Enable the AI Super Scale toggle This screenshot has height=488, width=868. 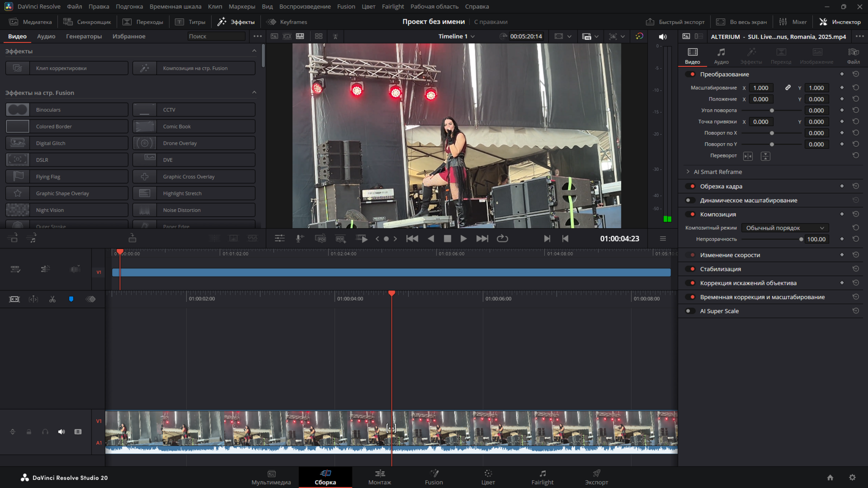click(x=689, y=311)
